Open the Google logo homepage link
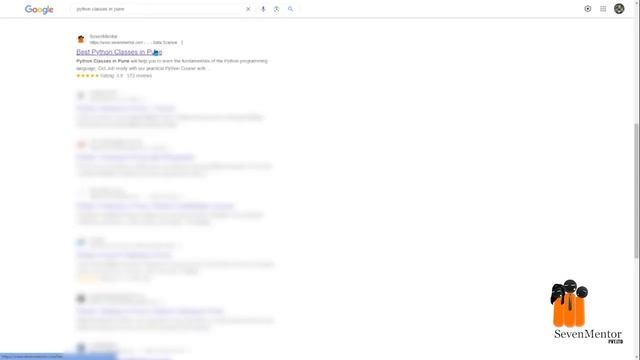This screenshot has height=360, width=640. click(39, 9)
